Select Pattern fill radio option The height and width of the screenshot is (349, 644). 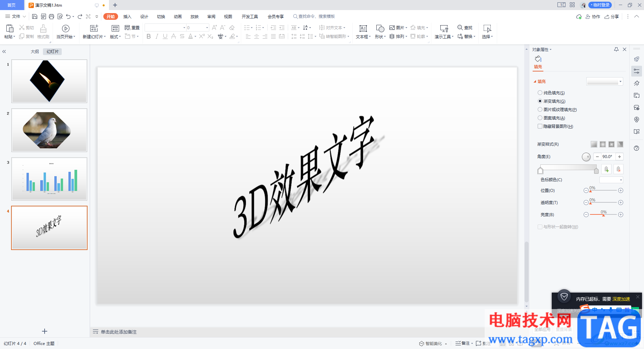tap(540, 118)
